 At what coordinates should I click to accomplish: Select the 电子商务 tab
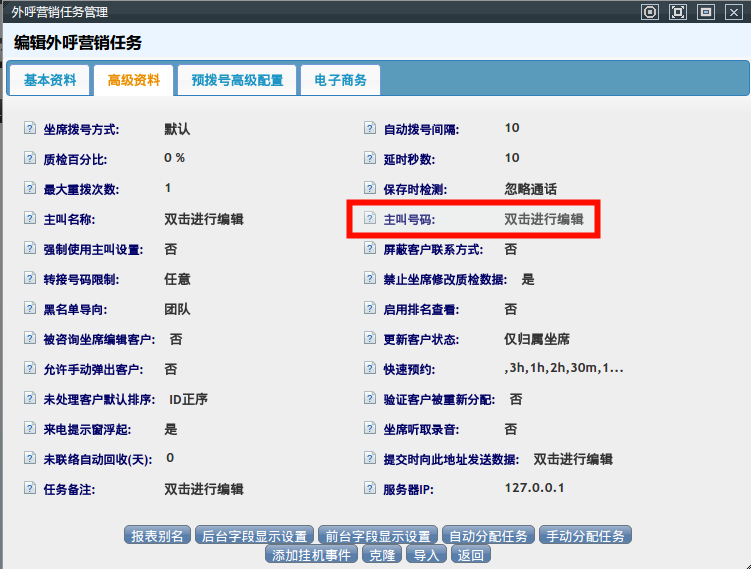(x=340, y=81)
